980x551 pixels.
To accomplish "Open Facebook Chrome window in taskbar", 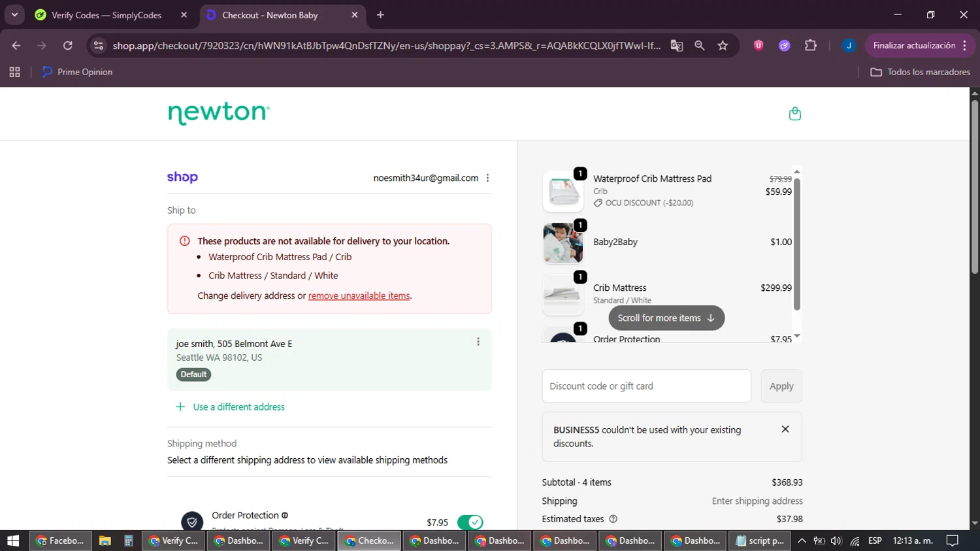I will click(60, 541).
